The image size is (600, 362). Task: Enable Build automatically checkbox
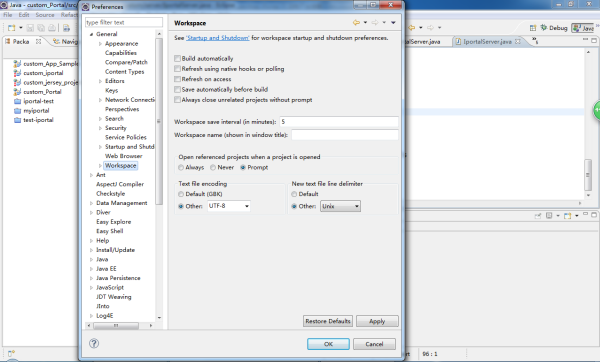pos(178,59)
